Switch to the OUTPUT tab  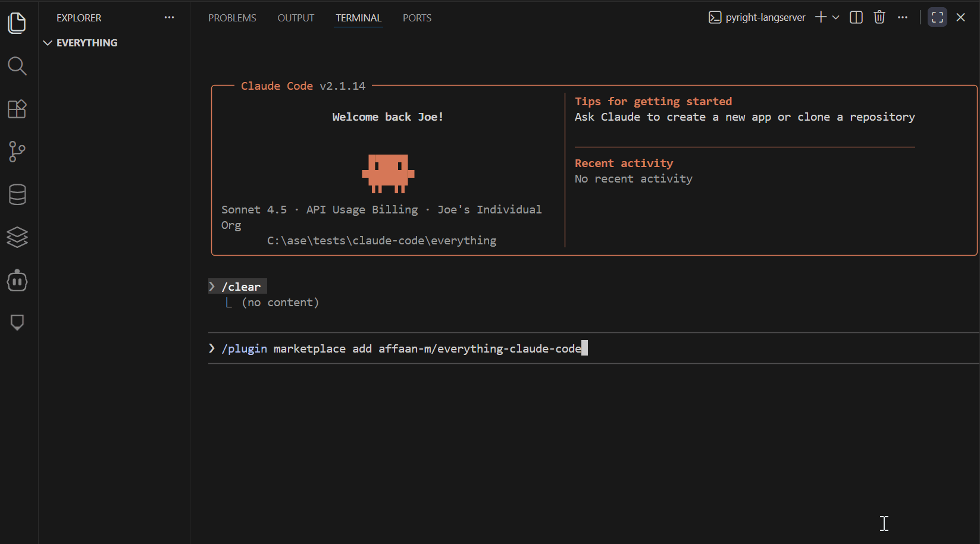click(x=296, y=18)
